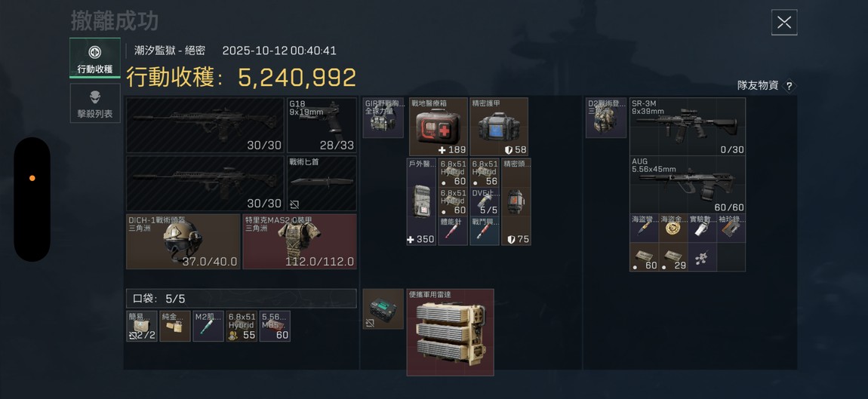Viewport: 868px width, 399px height.
Task: Open the 行動收穫 tab
Action: (x=94, y=58)
